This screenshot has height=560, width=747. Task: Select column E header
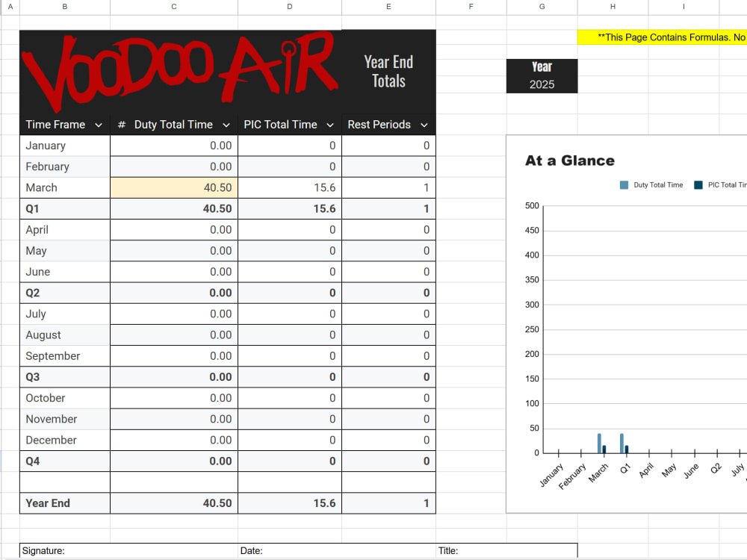(x=388, y=7)
